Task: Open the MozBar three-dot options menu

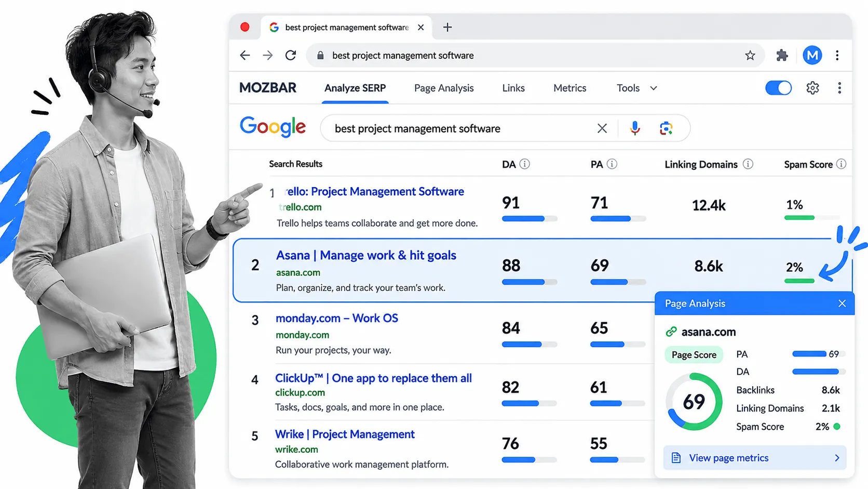Action: 839,88
